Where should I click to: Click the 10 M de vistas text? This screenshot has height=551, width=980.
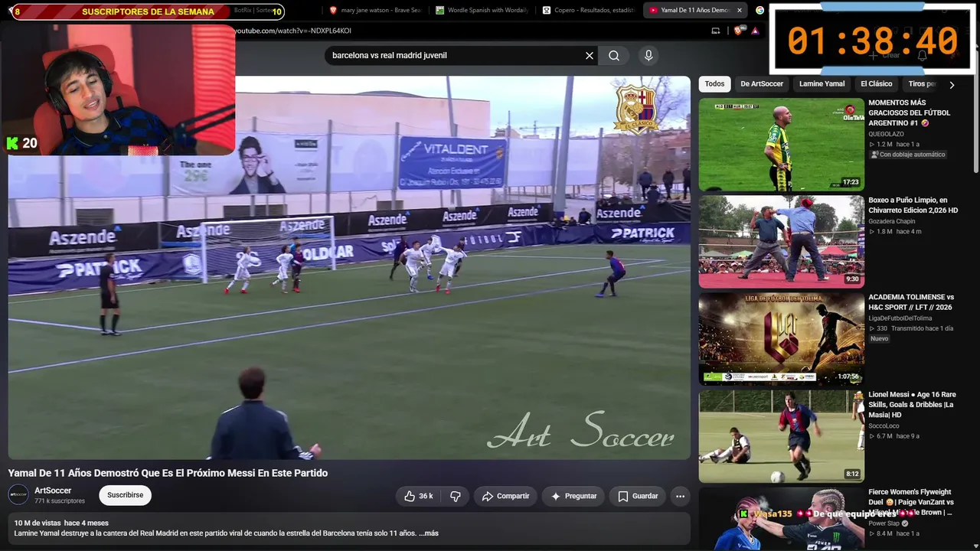[x=38, y=523]
